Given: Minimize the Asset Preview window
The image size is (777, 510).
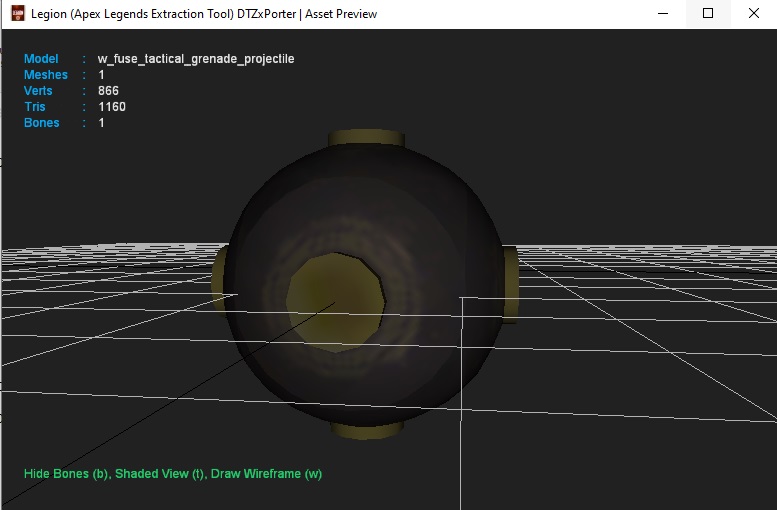Looking at the screenshot, I should click(663, 13).
